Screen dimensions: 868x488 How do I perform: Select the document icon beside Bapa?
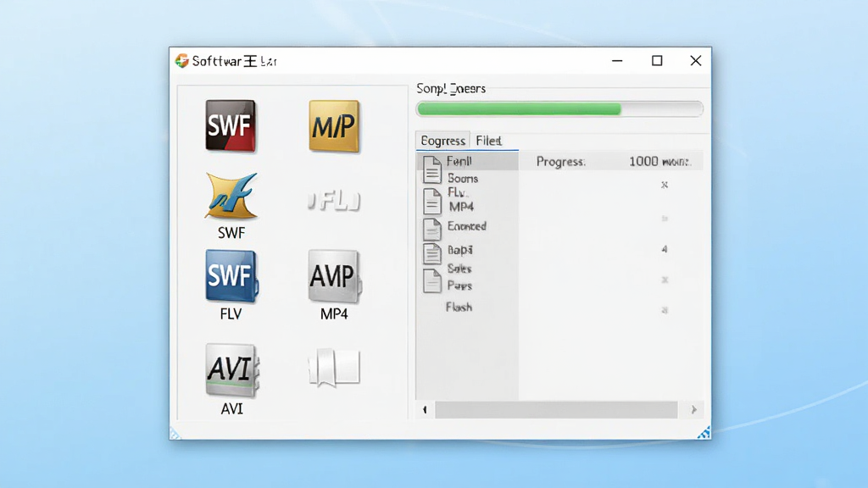(431, 253)
